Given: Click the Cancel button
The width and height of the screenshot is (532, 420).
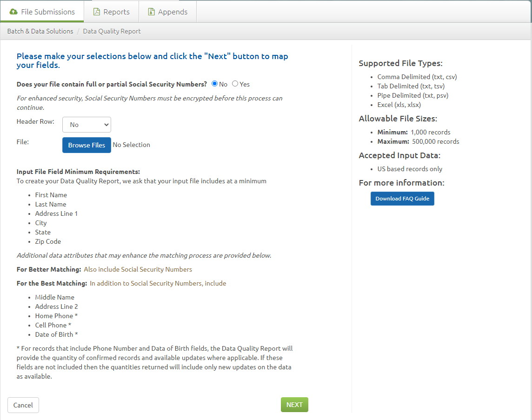Looking at the screenshot, I should (23, 405).
